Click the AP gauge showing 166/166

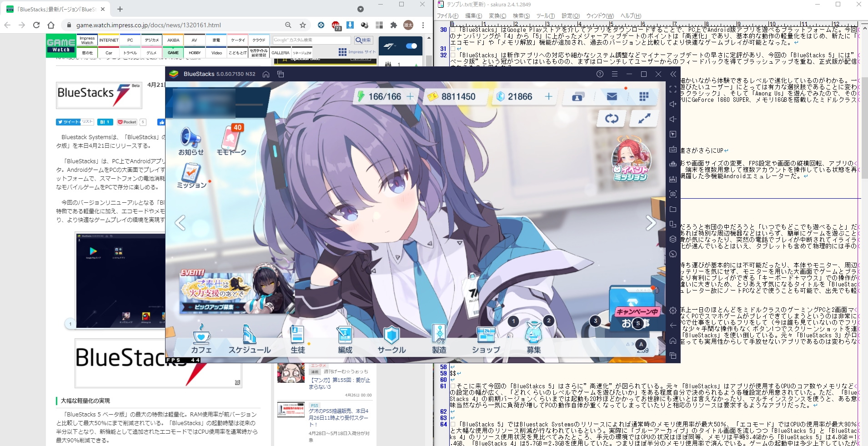(x=384, y=96)
